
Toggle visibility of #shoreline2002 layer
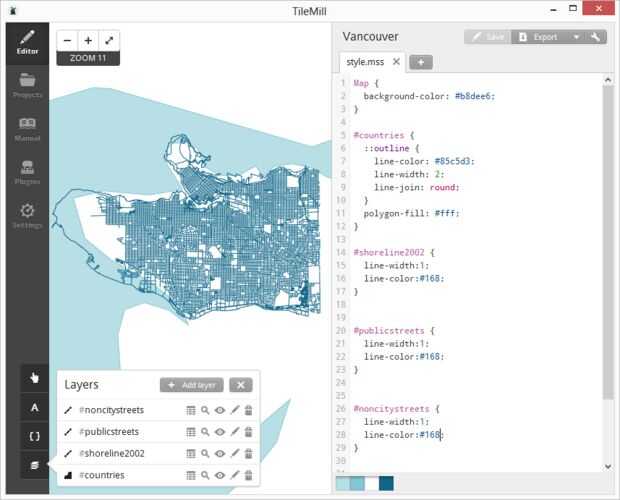[x=220, y=454]
